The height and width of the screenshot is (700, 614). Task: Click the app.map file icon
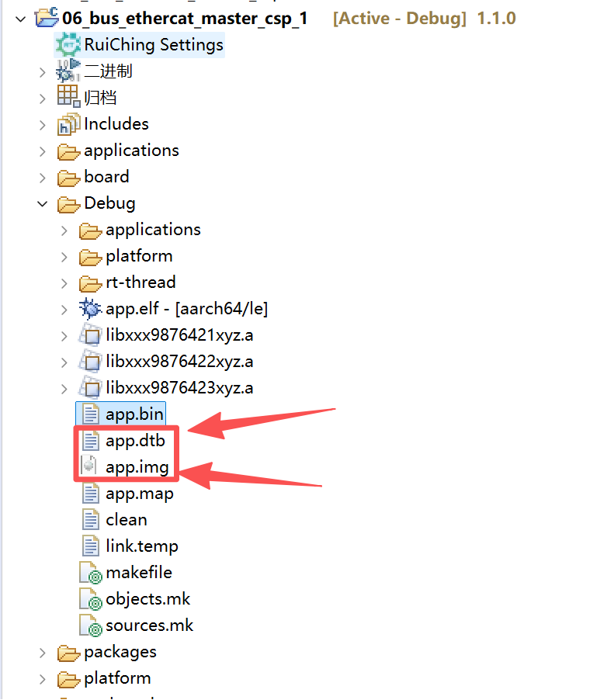pos(91,493)
